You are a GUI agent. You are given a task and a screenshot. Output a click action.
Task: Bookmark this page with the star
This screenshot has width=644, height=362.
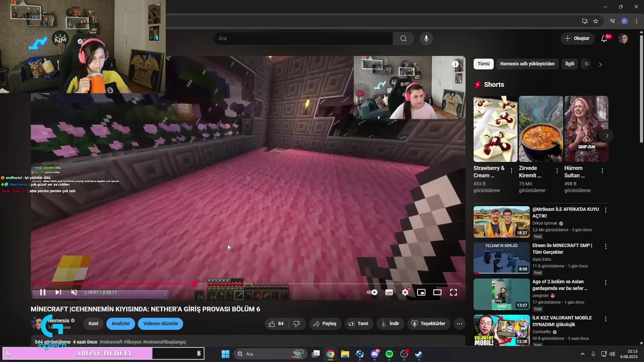pos(596,21)
